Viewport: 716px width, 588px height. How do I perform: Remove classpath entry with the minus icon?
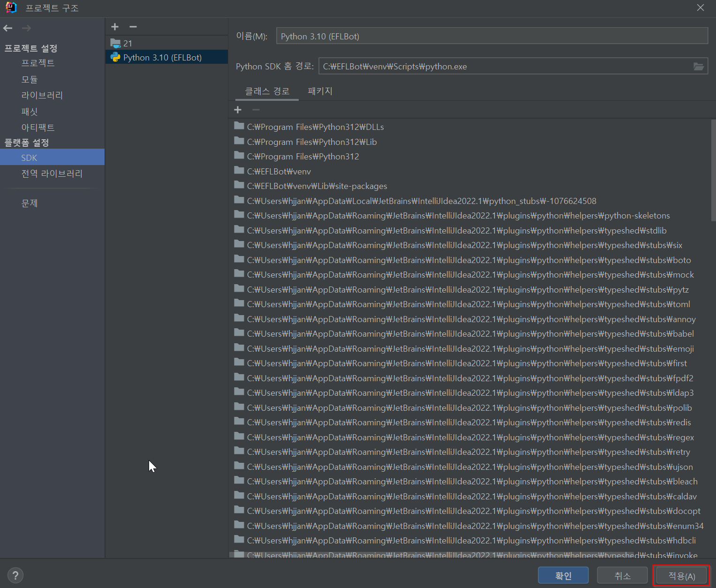tap(256, 109)
